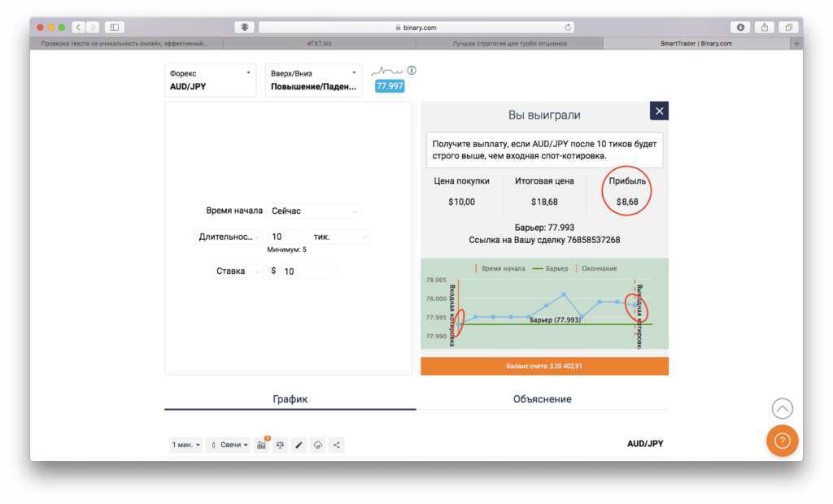This screenshot has width=833, height=504.
Task: Toggle the Safari sidebar button
Action: (x=113, y=27)
